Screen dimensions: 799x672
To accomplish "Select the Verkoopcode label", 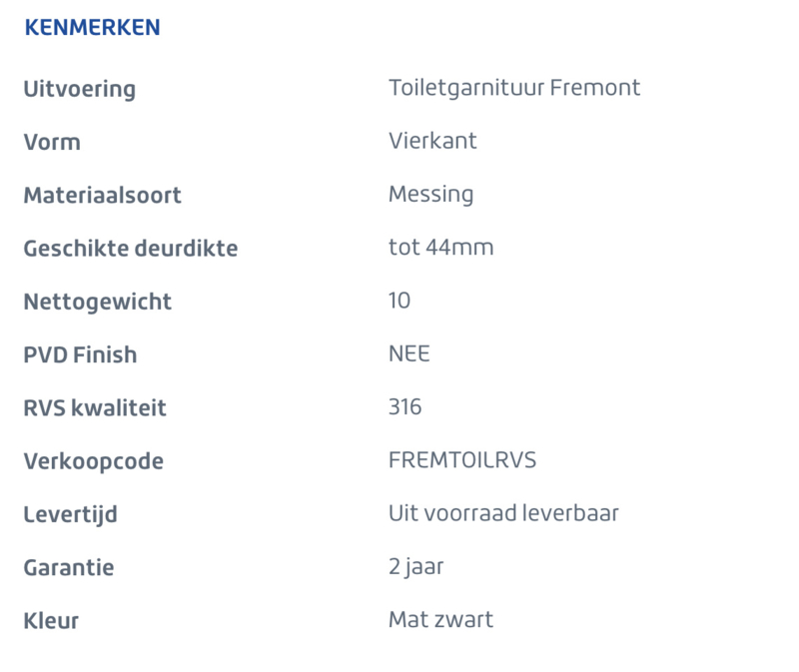I will (x=94, y=461).
